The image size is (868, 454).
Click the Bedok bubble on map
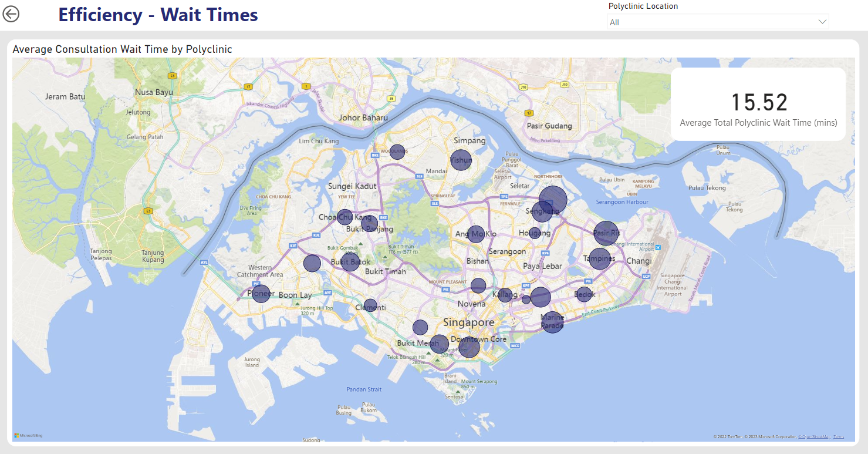584,294
